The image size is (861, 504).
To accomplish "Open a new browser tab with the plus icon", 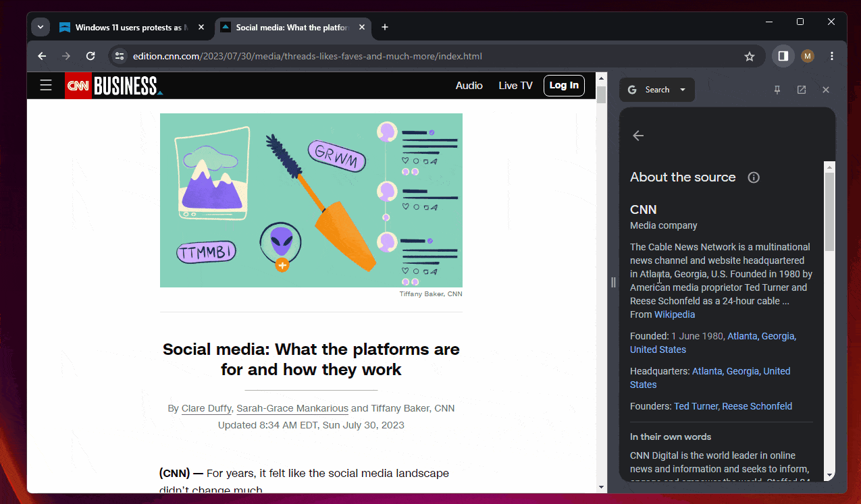I will tap(385, 27).
